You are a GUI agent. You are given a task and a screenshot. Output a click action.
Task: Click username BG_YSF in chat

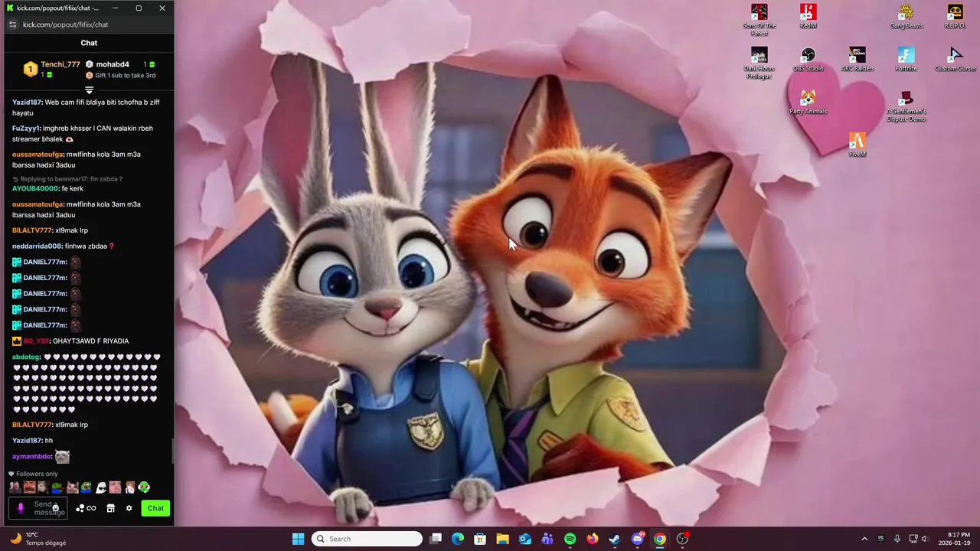coord(36,341)
